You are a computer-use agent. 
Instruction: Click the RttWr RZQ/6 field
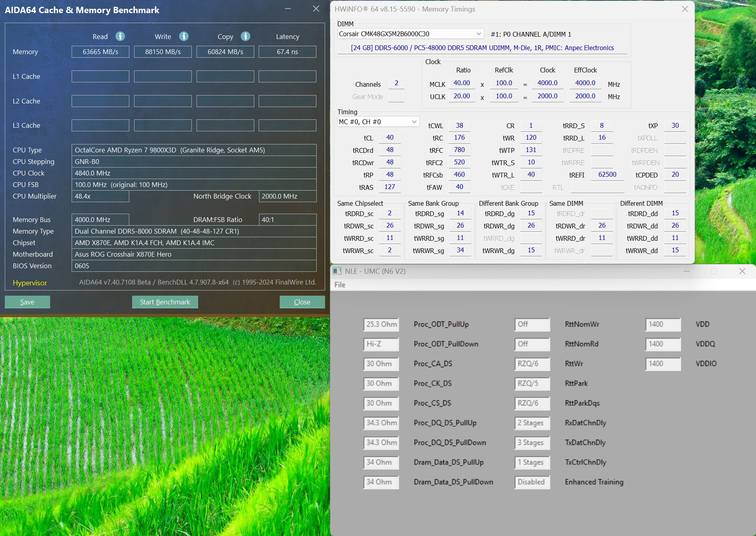532,364
